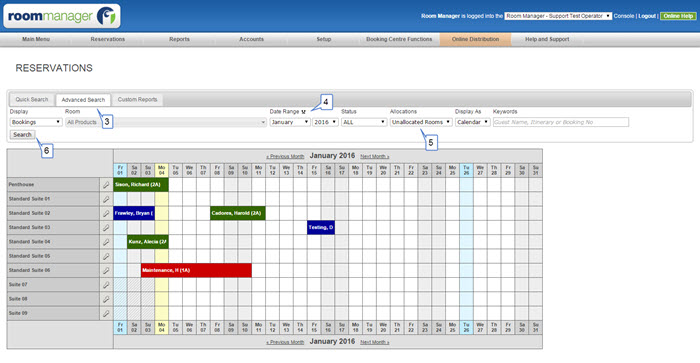Open the All Products room dropdown
700x363 pixels.
tap(166, 122)
